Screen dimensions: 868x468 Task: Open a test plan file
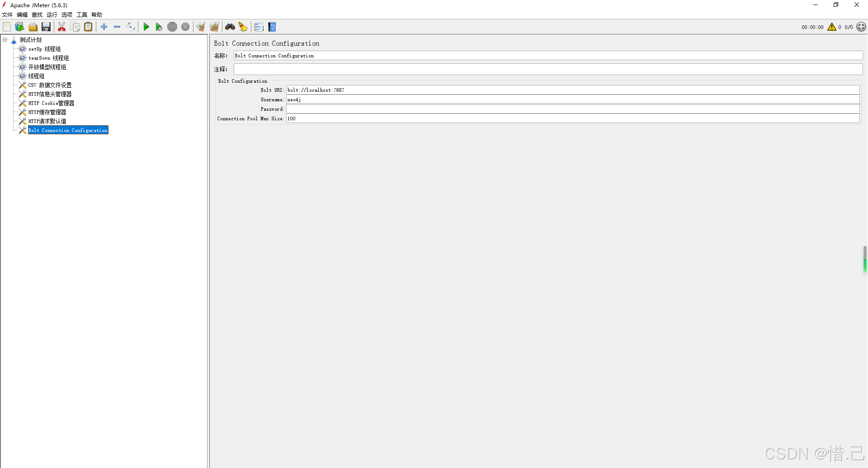[33, 27]
